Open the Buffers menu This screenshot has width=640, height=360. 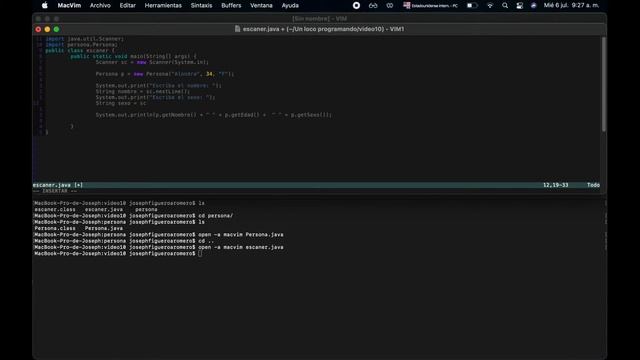point(231,5)
